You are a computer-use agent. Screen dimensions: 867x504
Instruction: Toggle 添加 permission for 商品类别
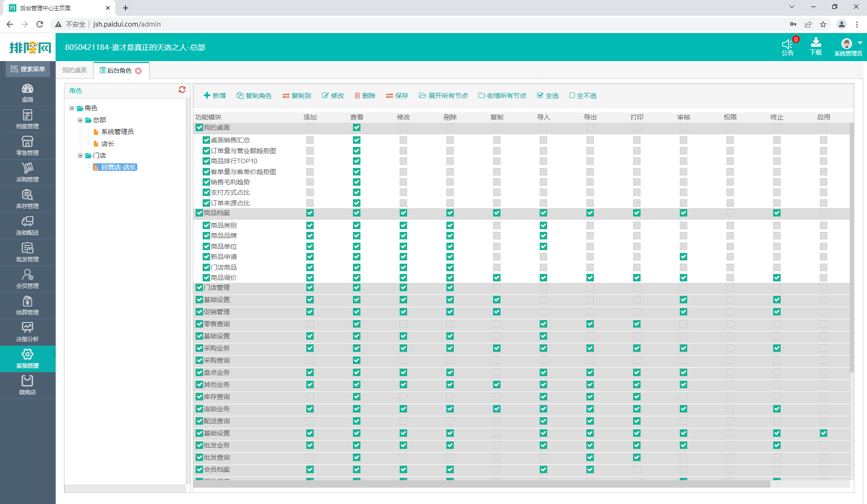point(310,225)
